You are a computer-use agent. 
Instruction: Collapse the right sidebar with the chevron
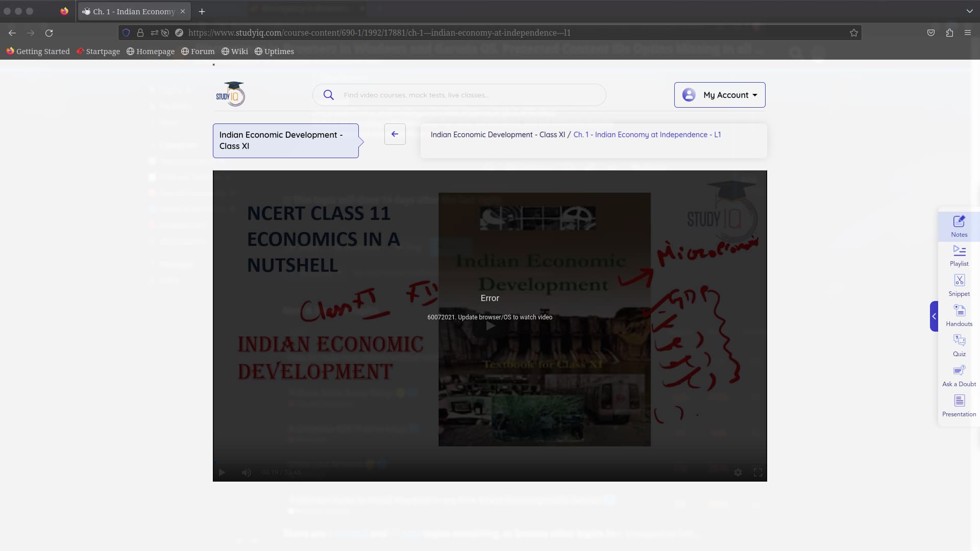point(934,316)
